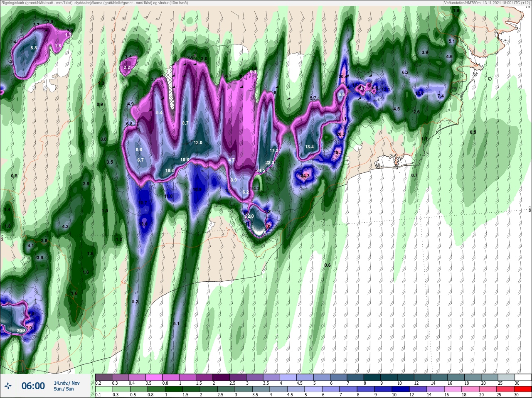This screenshot has height=398, width=532.
Task: Click the precipitation value 22.0
Action: [x=249, y=216]
